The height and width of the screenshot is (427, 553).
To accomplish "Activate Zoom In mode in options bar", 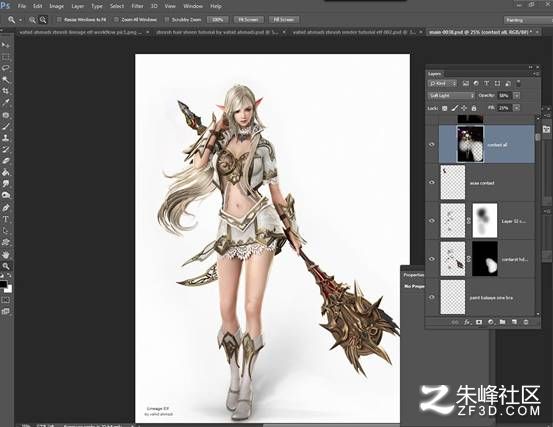I will click(x=32, y=20).
